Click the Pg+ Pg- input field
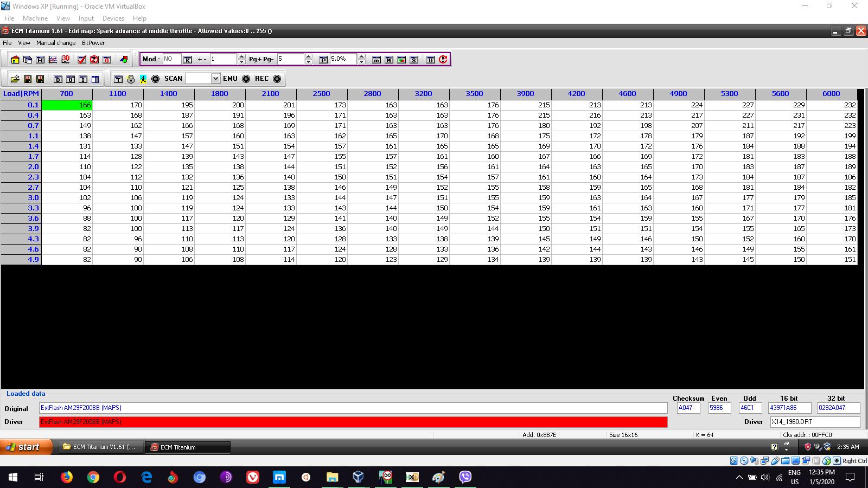Screen dimensions: 868x488 [291, 59]
